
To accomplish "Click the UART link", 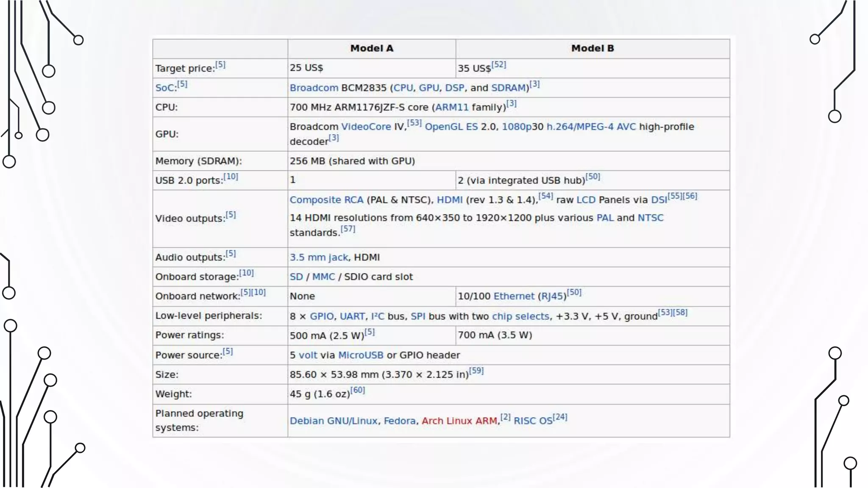I will pos(352,316).
